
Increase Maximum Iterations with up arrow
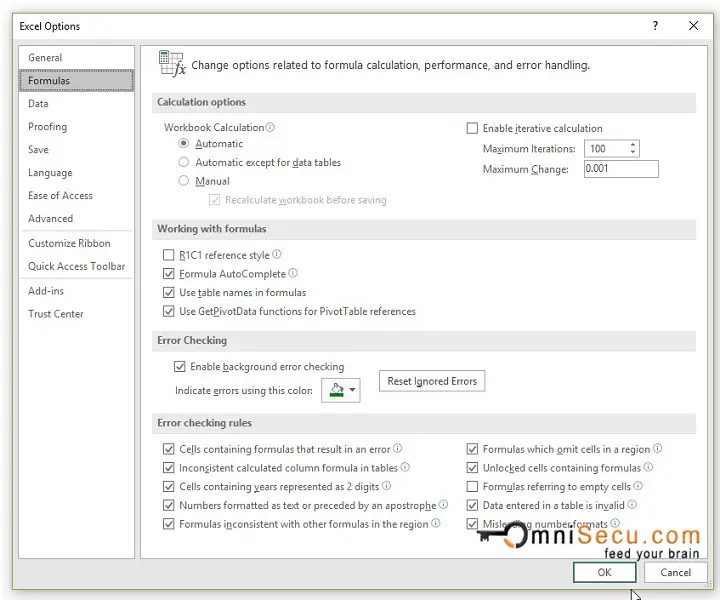tap(633, 145)
